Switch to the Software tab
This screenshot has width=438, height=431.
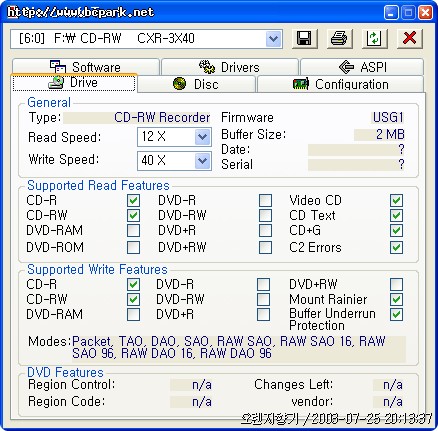tap(86, 67)
